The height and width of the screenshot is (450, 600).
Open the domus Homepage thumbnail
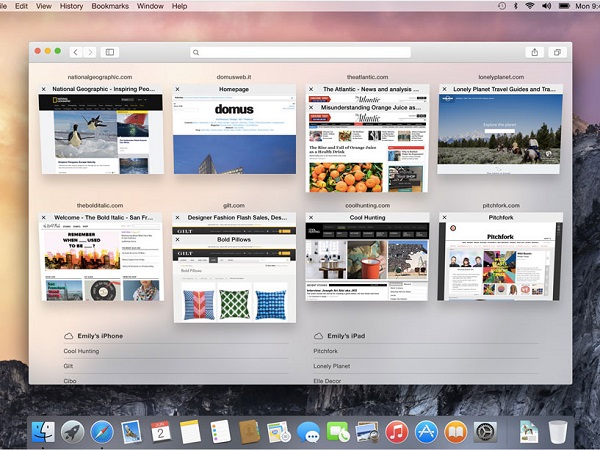[235, 134]
